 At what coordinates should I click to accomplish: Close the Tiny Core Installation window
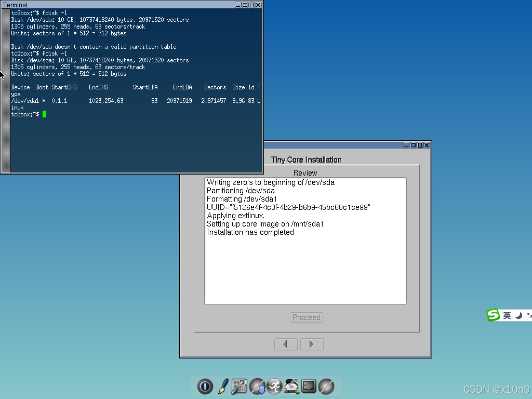click(x=427, y=145)
